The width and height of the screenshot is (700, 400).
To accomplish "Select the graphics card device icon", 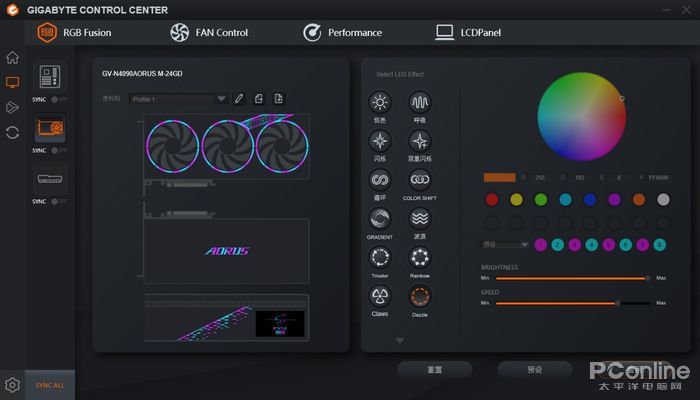I will pyautogui.click(x=50, y=128).
